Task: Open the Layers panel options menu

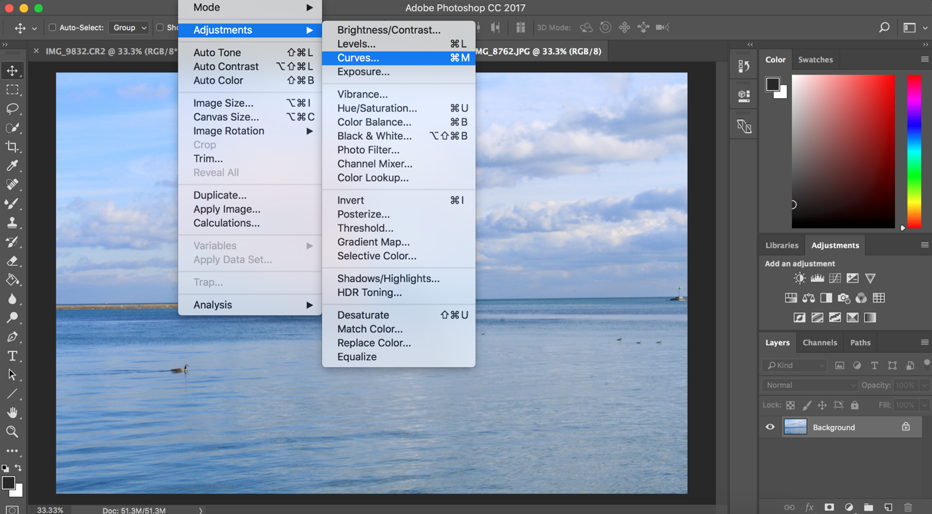Action: point(924,342)
